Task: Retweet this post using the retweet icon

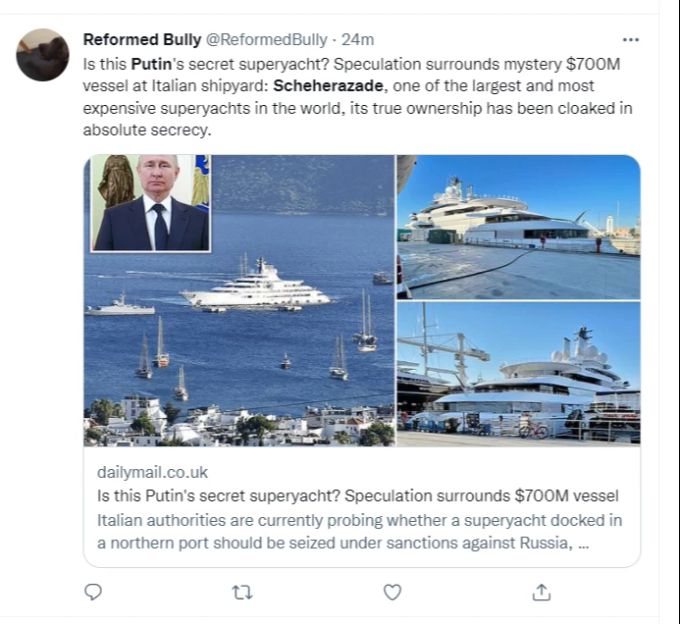Action: tap(242, 592)
